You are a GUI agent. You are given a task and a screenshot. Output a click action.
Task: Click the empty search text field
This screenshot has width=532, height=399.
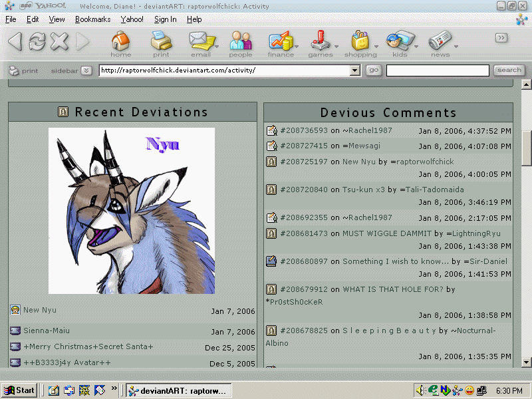[x=438, y=70]
